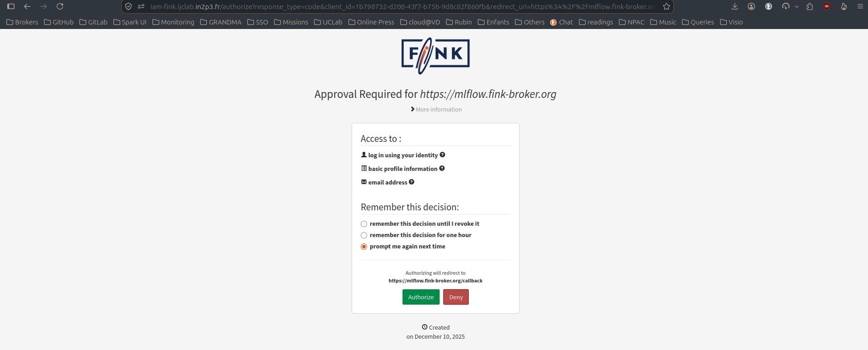The width and height of the screenshot is (868, 350).
Task: Click the address bar URL field
Action: [403, 6]
